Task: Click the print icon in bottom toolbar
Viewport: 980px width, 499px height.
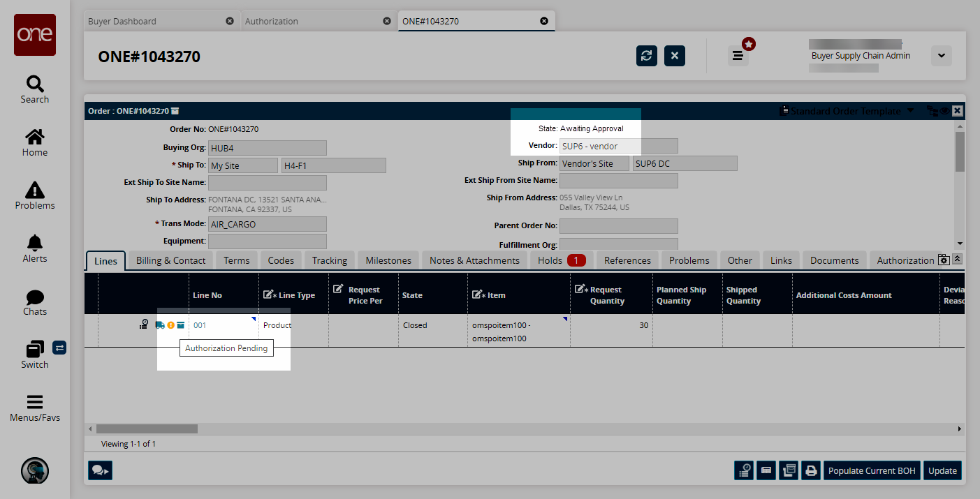Action: coord(811,470)
